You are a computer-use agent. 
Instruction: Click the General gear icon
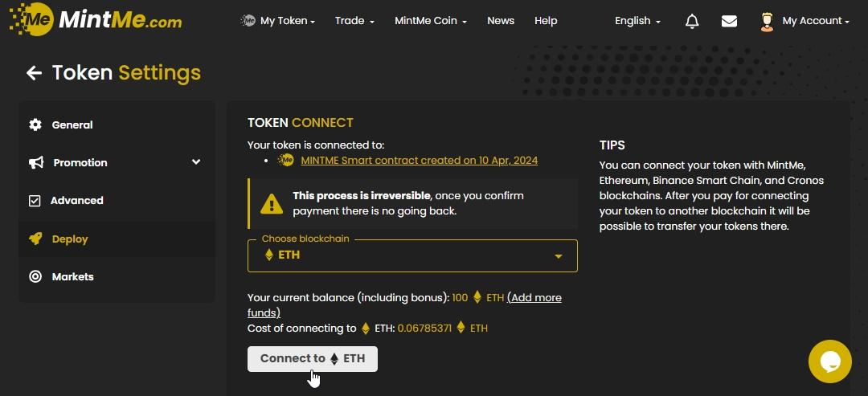coord(35,125)
